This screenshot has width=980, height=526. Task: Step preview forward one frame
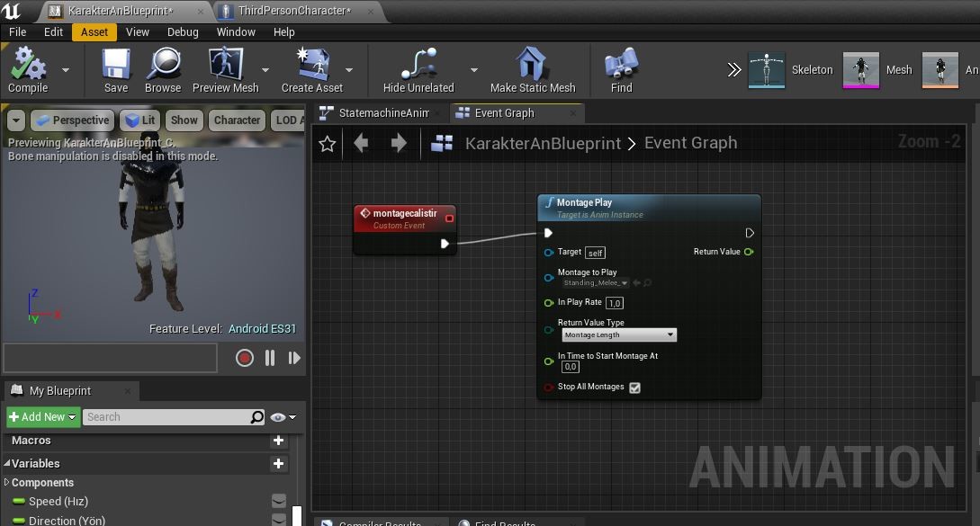[x=293, y=358]
